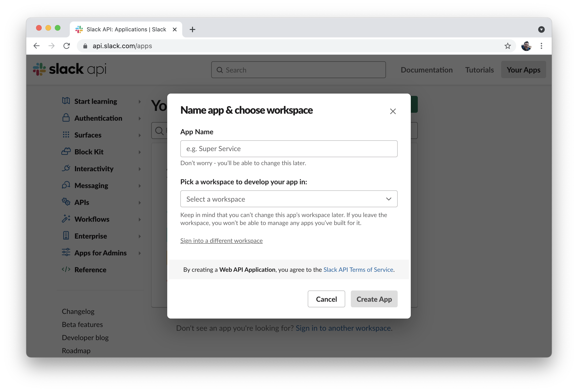Expand the Surfaces sidebar section arrow
The image size is (578, 392).
tap(140, 135)
